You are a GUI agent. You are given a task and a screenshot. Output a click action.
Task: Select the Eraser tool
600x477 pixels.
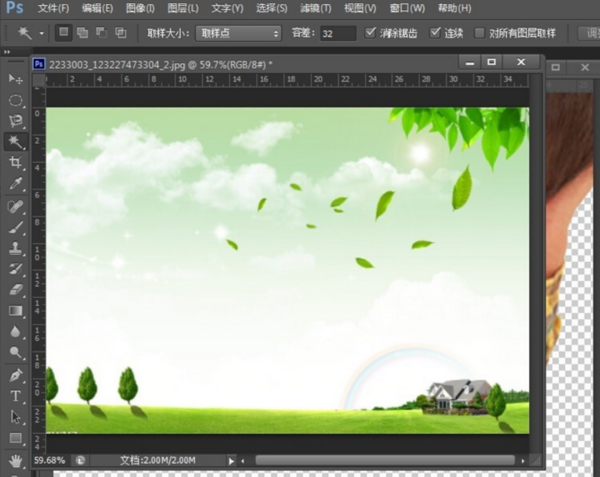tap(16, 289)
